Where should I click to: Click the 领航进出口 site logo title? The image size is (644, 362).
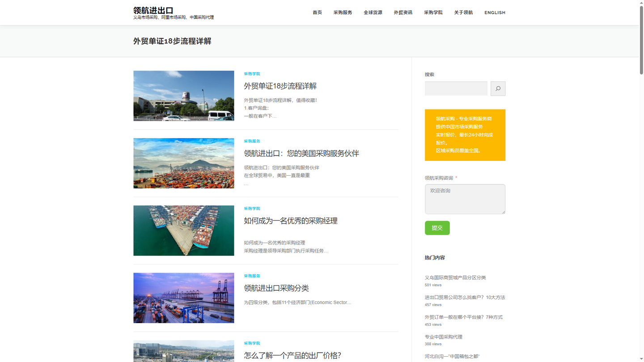[153, 10]
